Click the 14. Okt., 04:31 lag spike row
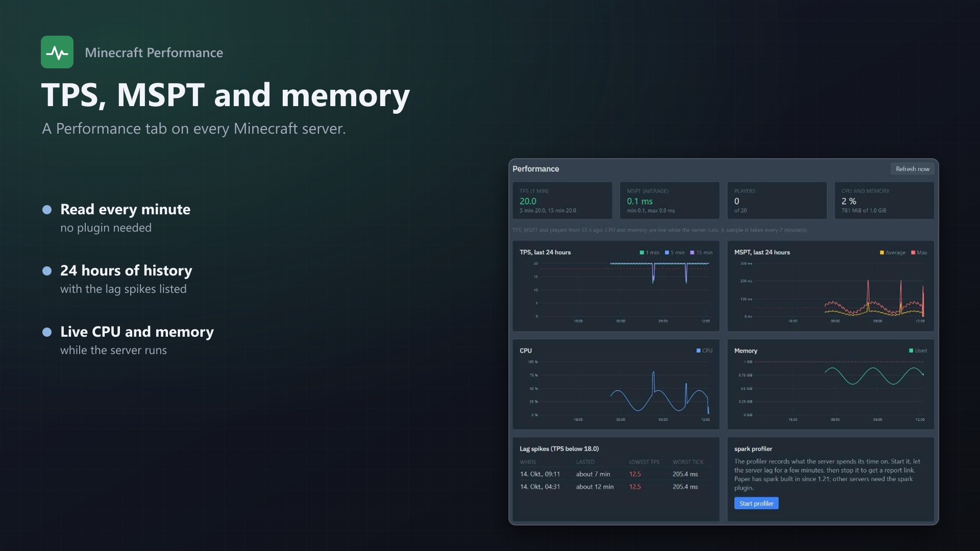The image size is (980, 551). point(616,487)
